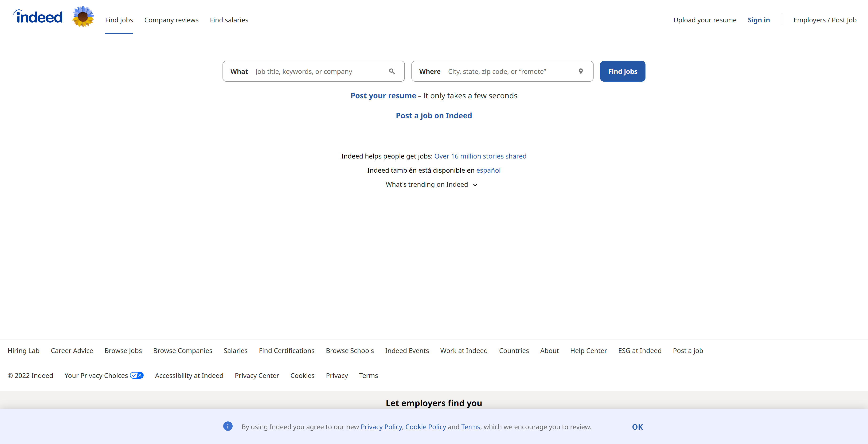Click Post your resume link
The height and width of the screenshot is (444, 868).
click(x=383, y=95)
